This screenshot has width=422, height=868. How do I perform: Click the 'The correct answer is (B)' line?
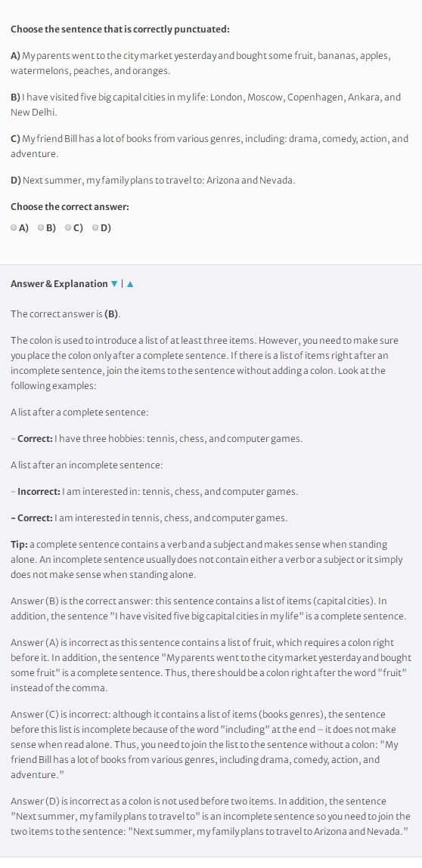66,314
